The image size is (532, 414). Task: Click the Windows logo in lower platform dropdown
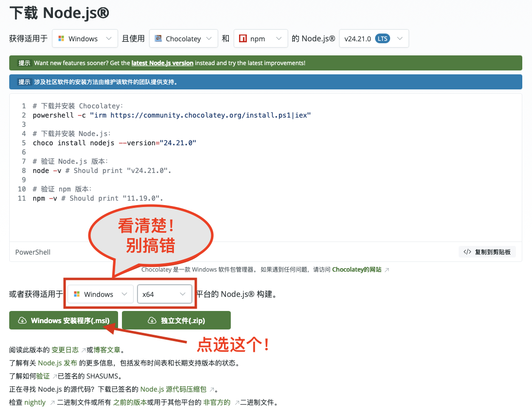click(77, 294)
